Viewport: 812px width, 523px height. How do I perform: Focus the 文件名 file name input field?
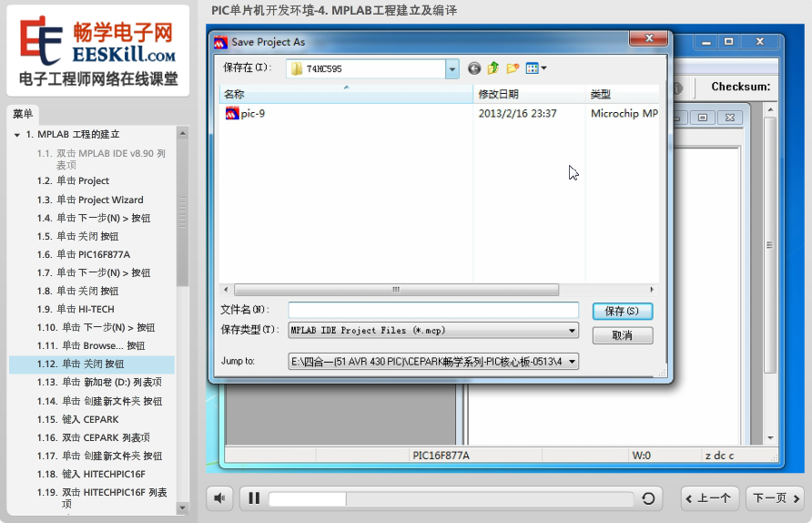[x=433, y=310]
